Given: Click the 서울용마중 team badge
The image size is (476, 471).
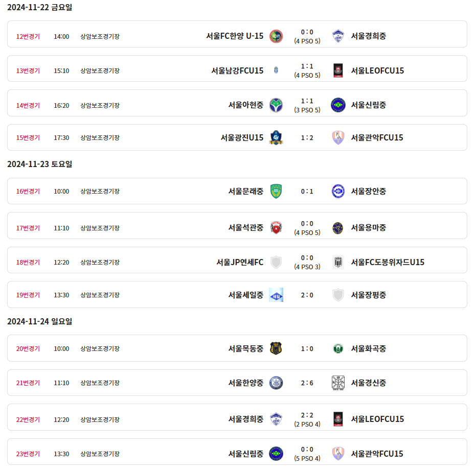Looking at the screenshot, I should [338, 227].
